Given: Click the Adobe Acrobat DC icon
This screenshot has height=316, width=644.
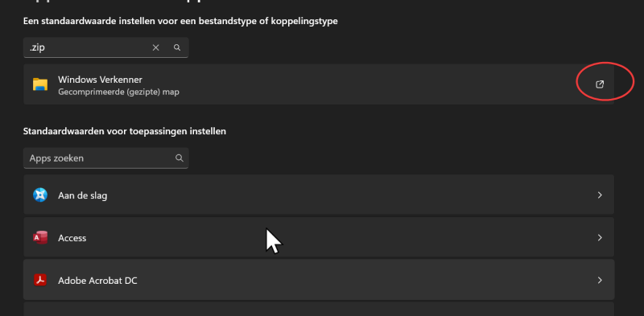Looking at the screenshot, I should [x=40, y=281].
